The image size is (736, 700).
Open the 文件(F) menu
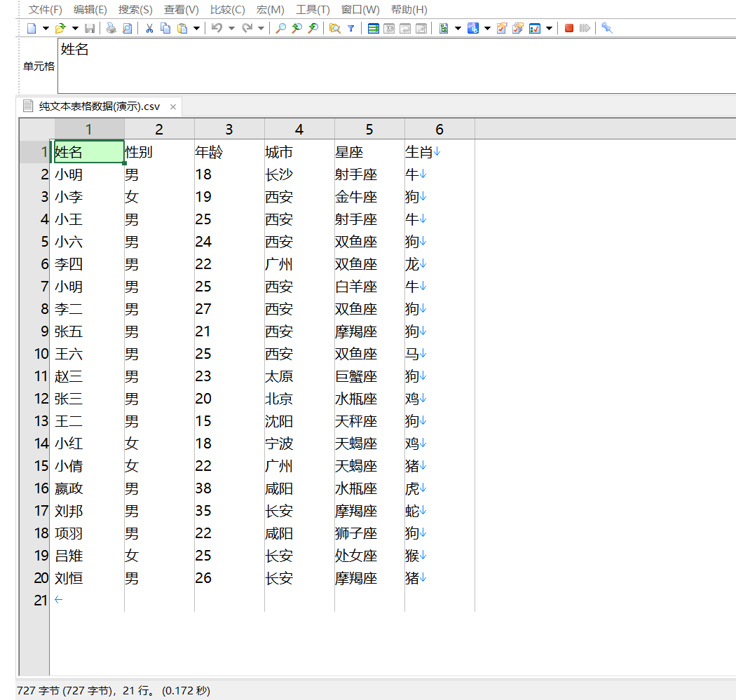click(45, 10)
